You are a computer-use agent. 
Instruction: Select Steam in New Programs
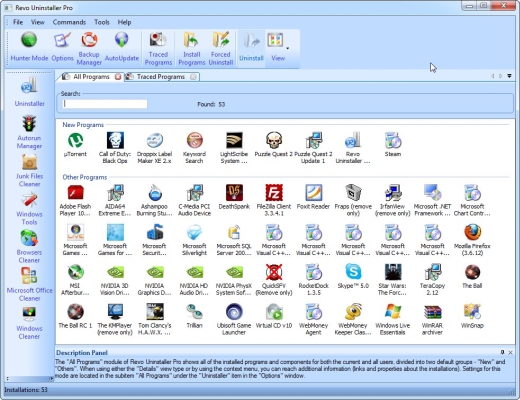pyautogui.click(x=393, y=145)
